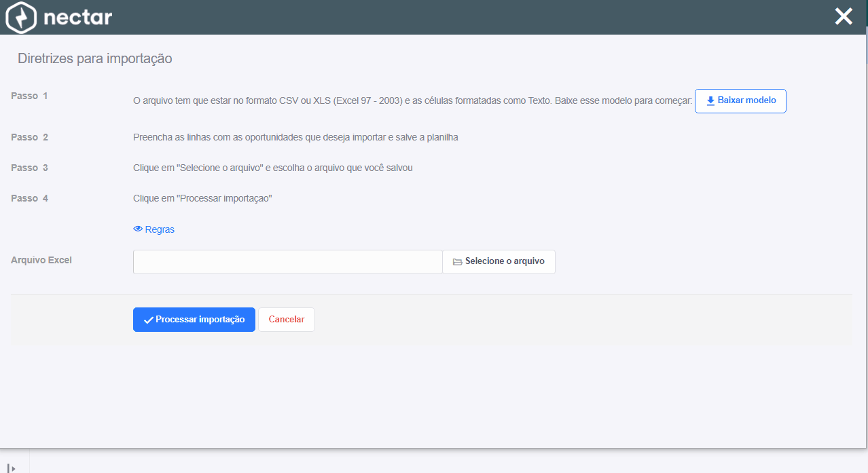Screen dimensions: 868x473
Task: Click the Passo 1 text about CSV ou XLS format
Action: [x=412, y=101]
